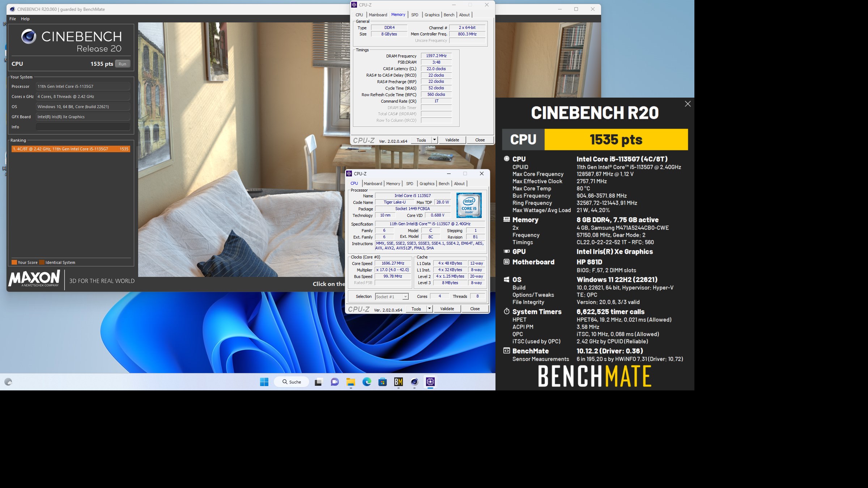The height and width of the screenshot is (488, 868).
Task: Click the CPU-Z icon in upper window title bar
Action: click(354, 5)
